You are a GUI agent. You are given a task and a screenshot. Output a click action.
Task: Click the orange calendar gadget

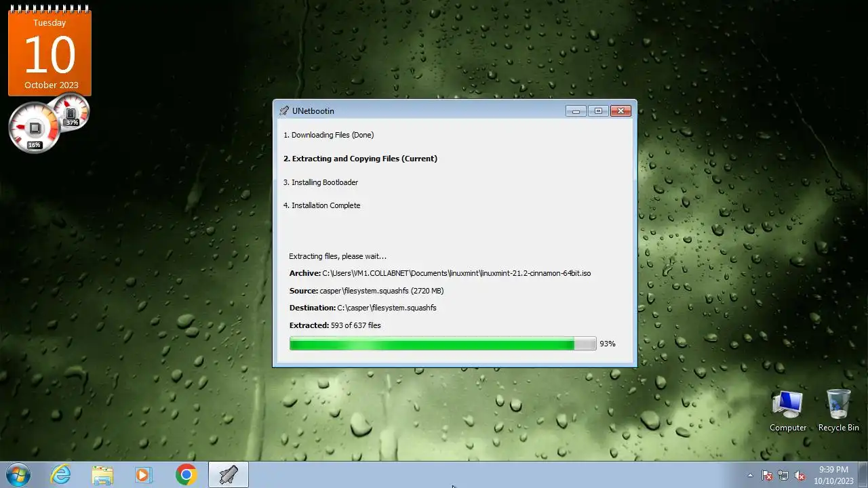pyautogui.click(x=50, y=51)
